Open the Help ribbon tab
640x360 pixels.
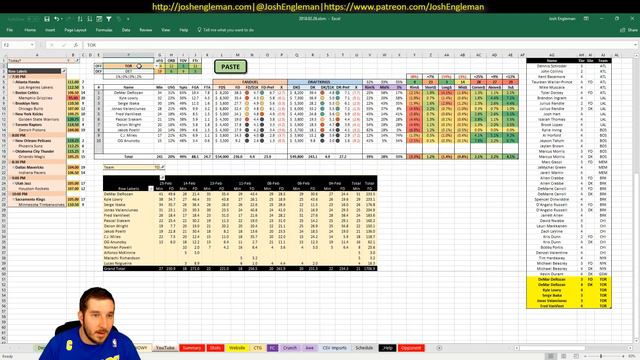(x=184, y=30)
